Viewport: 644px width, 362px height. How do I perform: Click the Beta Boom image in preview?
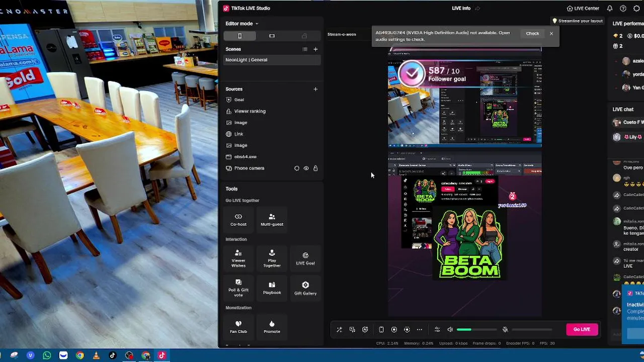[469, 243]
